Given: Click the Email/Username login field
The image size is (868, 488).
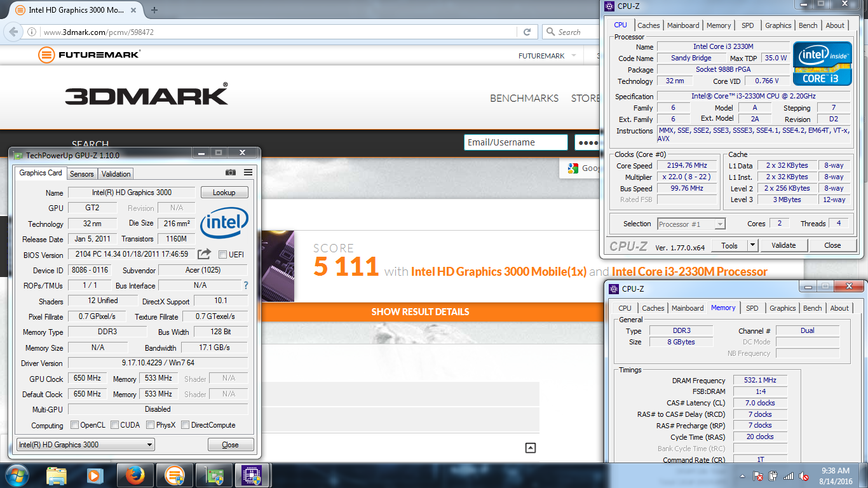Looking at the screenshot, I should (515, 142).
